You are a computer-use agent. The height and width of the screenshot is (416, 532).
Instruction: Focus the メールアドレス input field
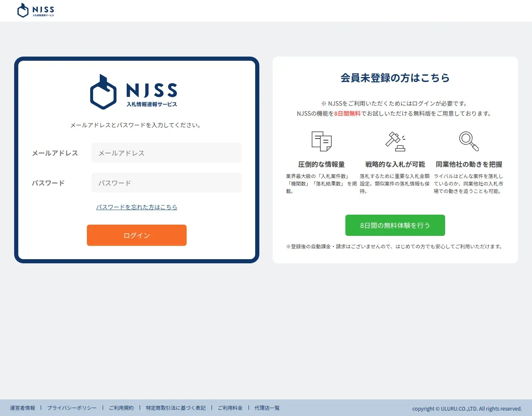[167, 153]
